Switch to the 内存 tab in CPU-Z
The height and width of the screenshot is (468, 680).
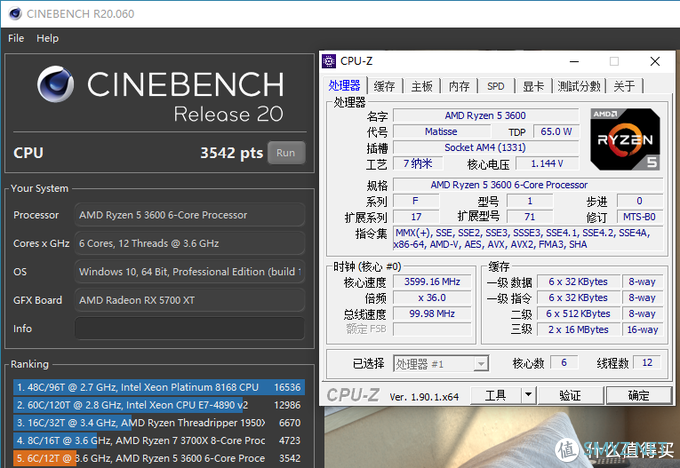tap(459, 86)
